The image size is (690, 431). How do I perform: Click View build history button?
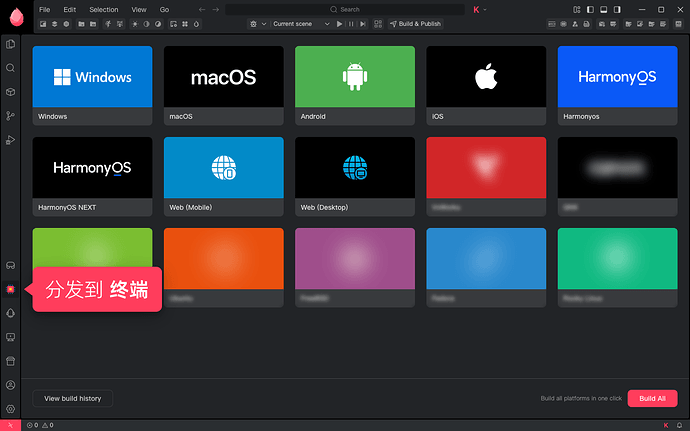(x=73, y=398)
